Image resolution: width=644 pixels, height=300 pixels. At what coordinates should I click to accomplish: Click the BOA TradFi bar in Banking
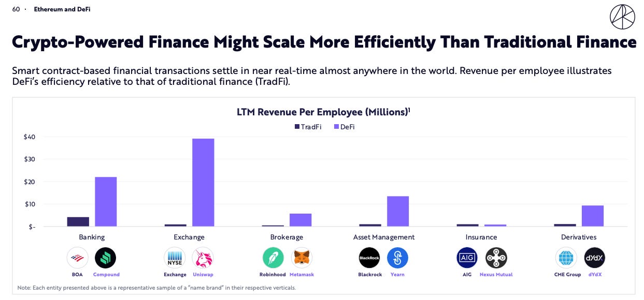coord(78,222)
